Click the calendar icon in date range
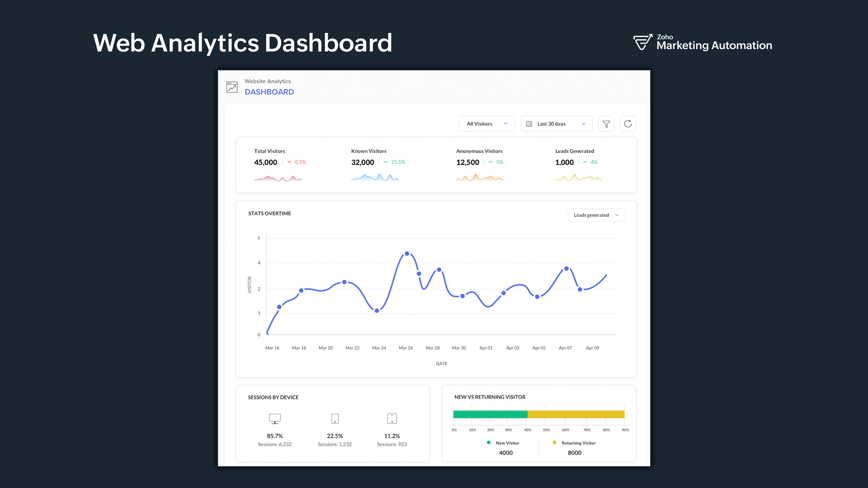Viewport: 868px width, 488px height. coord(529,124)
